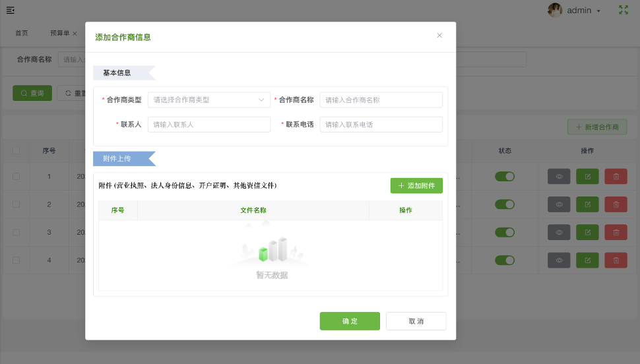
Task: Click the 新增合作商 button
Action: pos(597,127)
